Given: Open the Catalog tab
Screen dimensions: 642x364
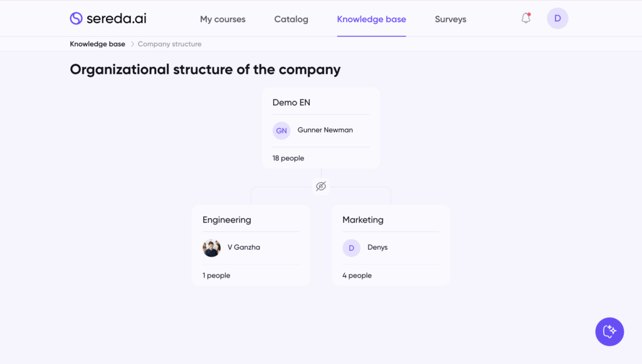Looking at the screenshot, I should [x=291, y=19].
